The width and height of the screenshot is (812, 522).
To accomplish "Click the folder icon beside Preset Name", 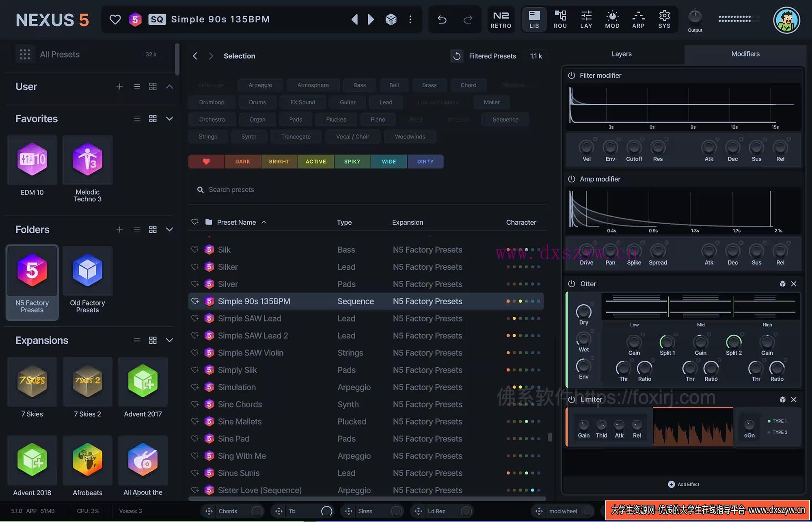I will click(209, 222).
